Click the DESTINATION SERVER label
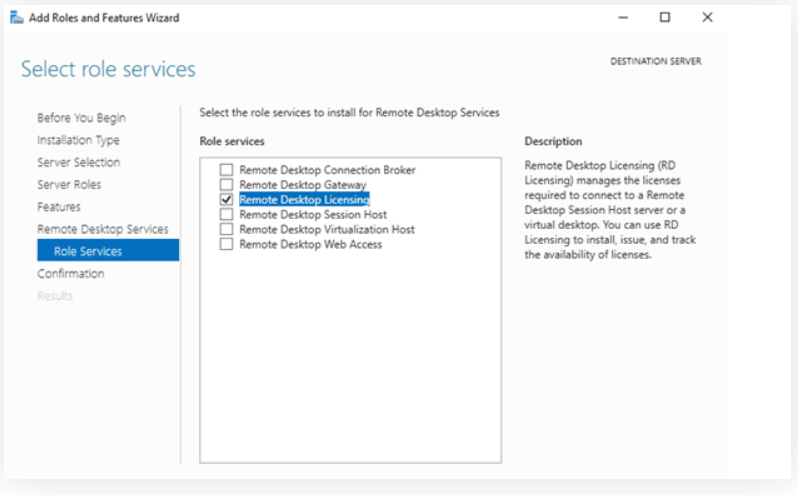 click(x=656, y=61)
